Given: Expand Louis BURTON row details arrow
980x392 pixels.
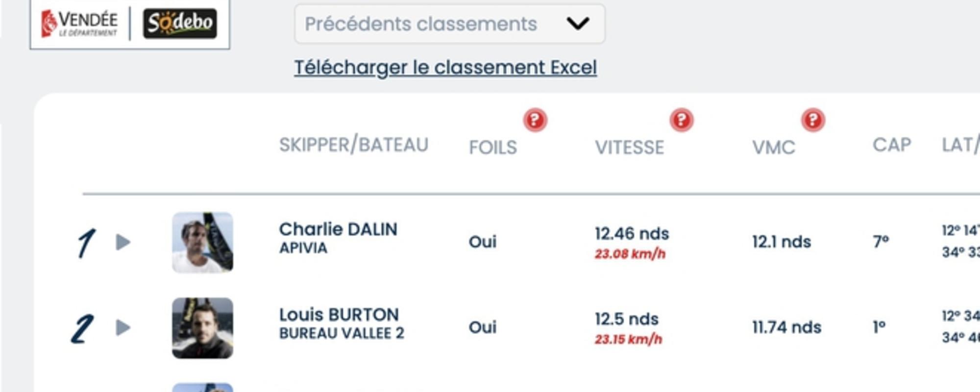Looking at the screenshot, I should [123, 327].
